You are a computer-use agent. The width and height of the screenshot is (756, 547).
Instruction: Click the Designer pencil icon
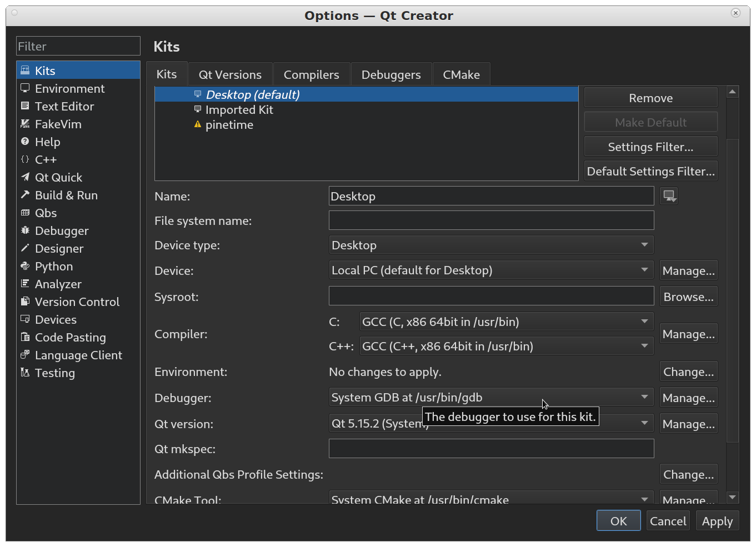pyautogui.click(x=25, y=248)
